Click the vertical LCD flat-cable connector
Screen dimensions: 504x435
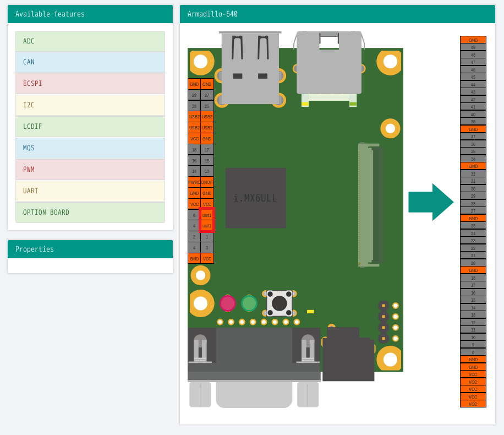tap(369, 204)
